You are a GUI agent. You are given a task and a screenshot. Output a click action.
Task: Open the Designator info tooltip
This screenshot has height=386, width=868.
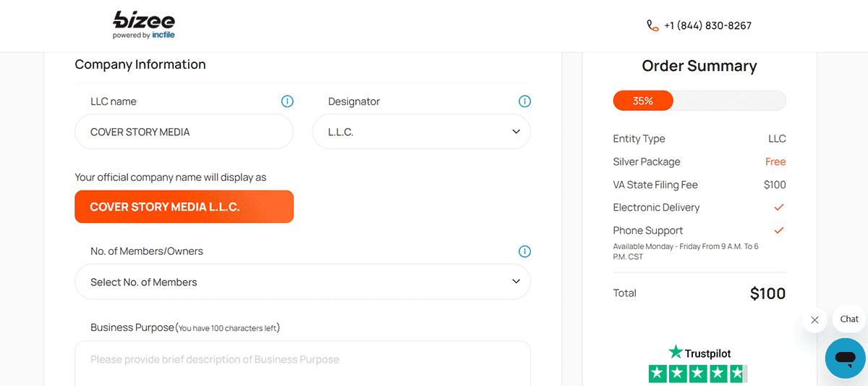(524, 101)
